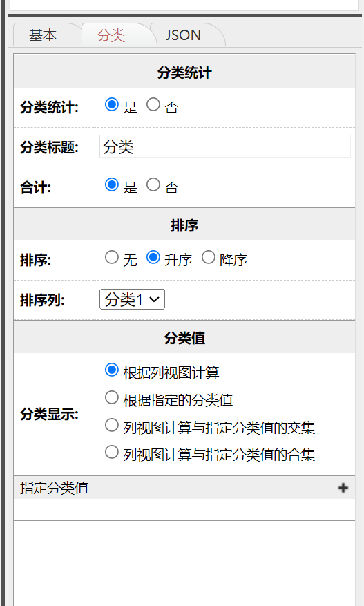Click the 分类统计 section heading
This screenshot has width=364, height=606.
pyautogui.click(x=184, y=73)
